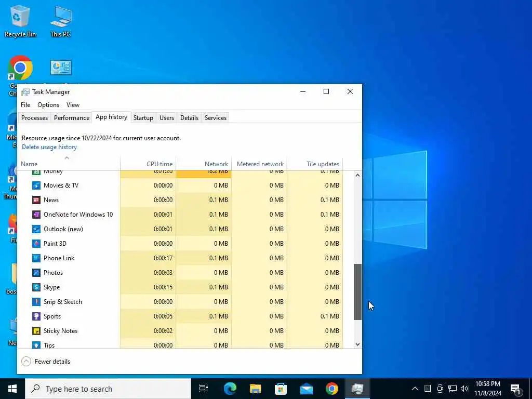Open File Explorer from the taskbar
The width and height of the screenshot is (532, 399).
pos(255,389)
